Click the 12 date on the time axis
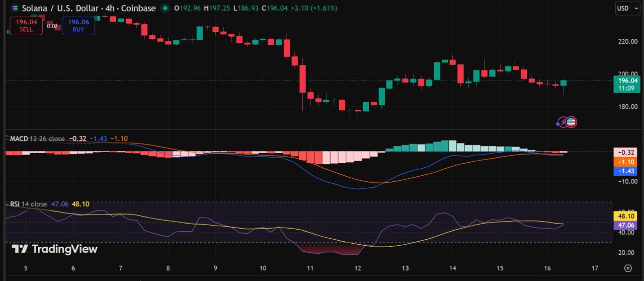This screenshot has height=281, width=644. pos(358,268)
